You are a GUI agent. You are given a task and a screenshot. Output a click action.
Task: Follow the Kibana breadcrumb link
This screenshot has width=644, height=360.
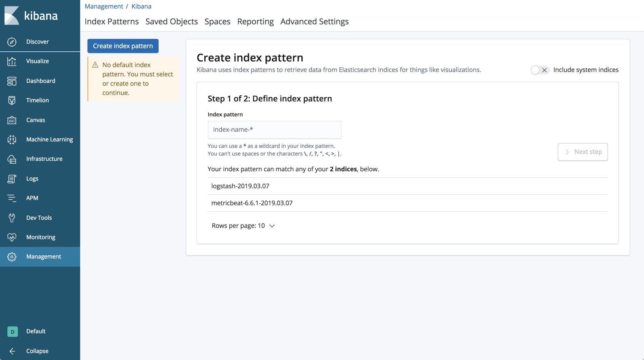click(x=141, y=6)
